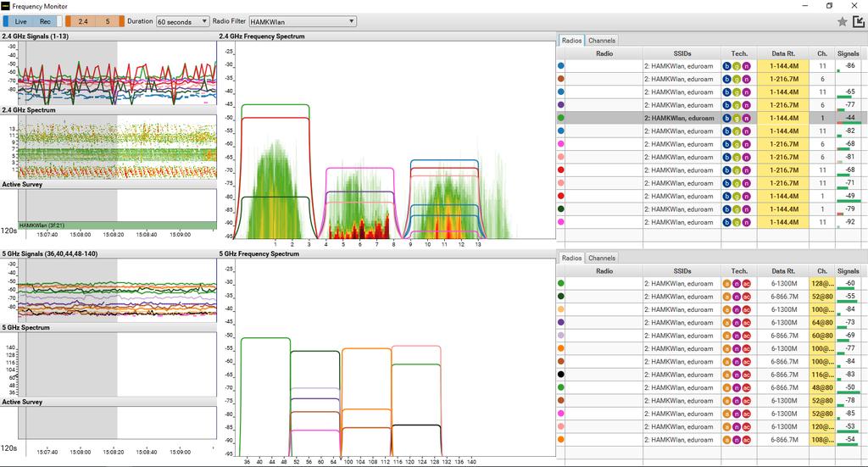868x467 pixels.
Task: Toggle the Live mode button
Action: pos(20,21)
